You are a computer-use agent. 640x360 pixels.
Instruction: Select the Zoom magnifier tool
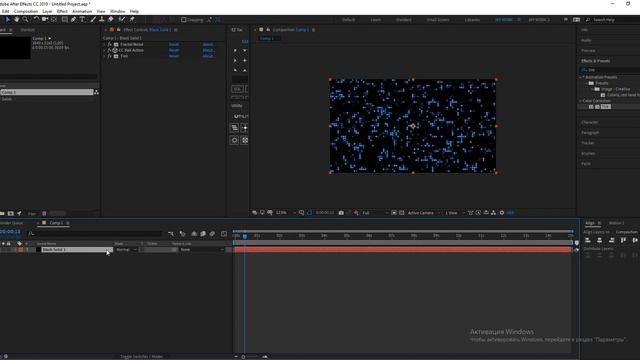pyautogui.click(x=26, y=20)
